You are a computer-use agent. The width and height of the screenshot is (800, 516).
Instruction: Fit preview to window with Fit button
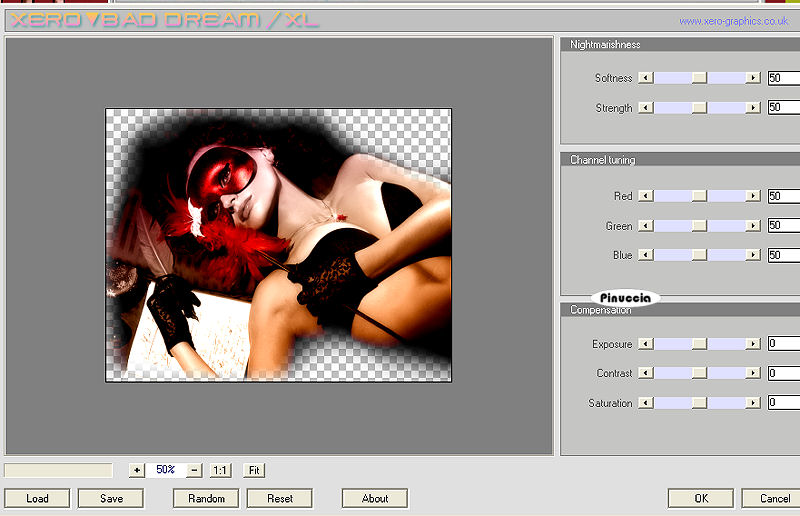(x=254, y=470)
